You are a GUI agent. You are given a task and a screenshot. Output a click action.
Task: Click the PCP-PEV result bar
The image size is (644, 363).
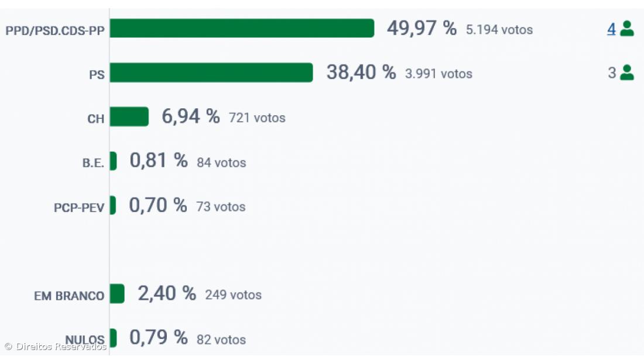pos(112,206)
